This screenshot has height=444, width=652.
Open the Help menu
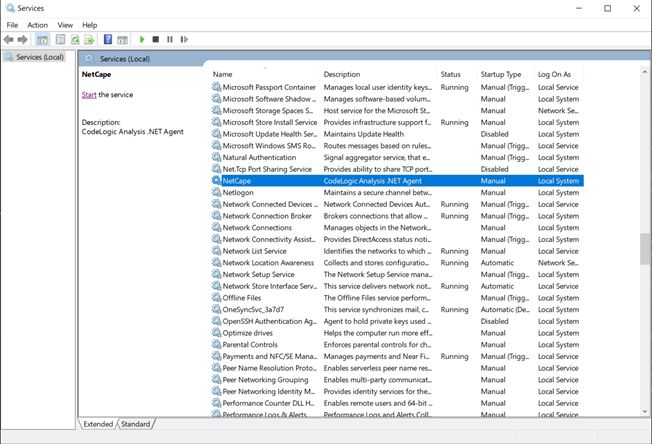tap(89, 25)
